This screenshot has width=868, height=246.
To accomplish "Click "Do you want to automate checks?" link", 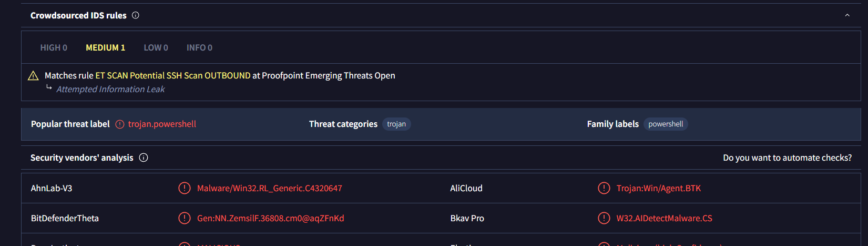I will tap(787, 158).
